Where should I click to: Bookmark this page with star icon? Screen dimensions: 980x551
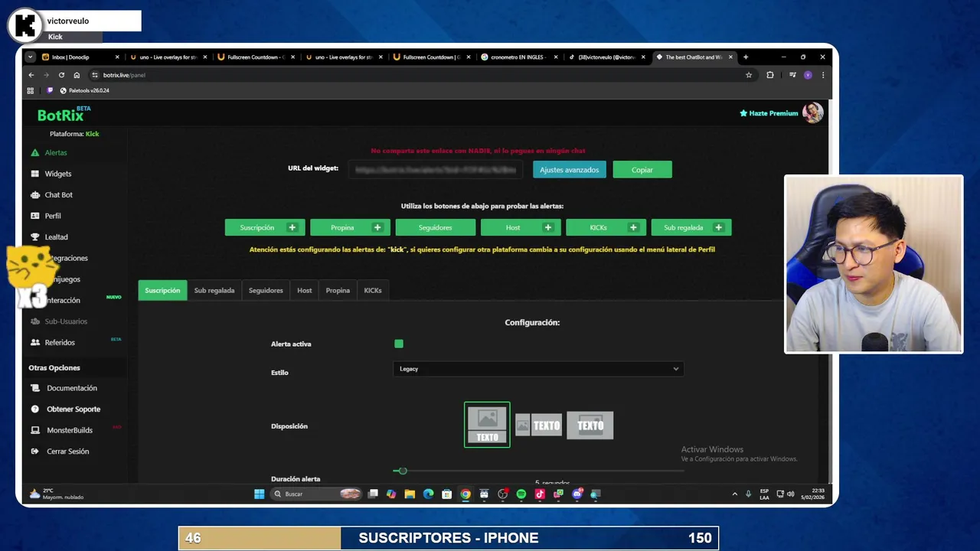point(749,75)
